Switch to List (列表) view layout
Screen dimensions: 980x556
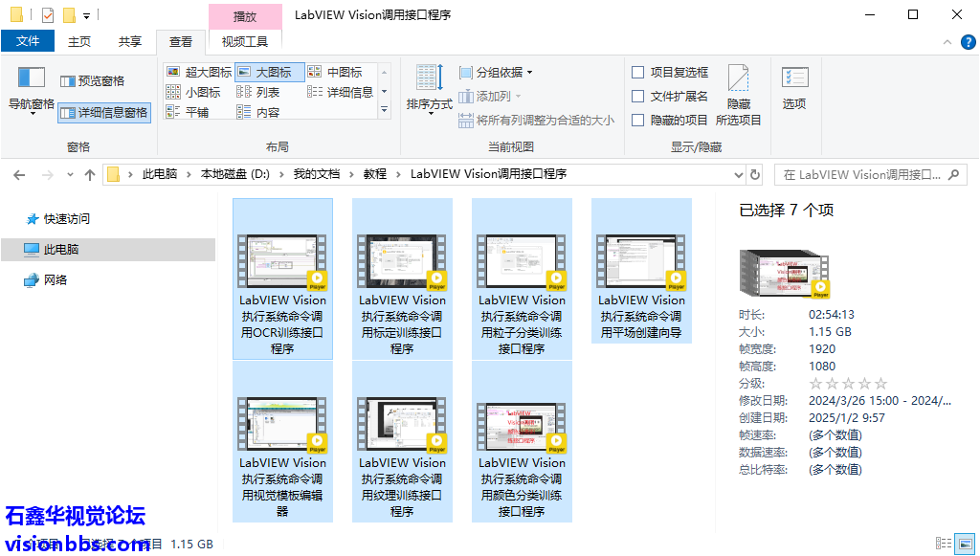tap(258, 92)
